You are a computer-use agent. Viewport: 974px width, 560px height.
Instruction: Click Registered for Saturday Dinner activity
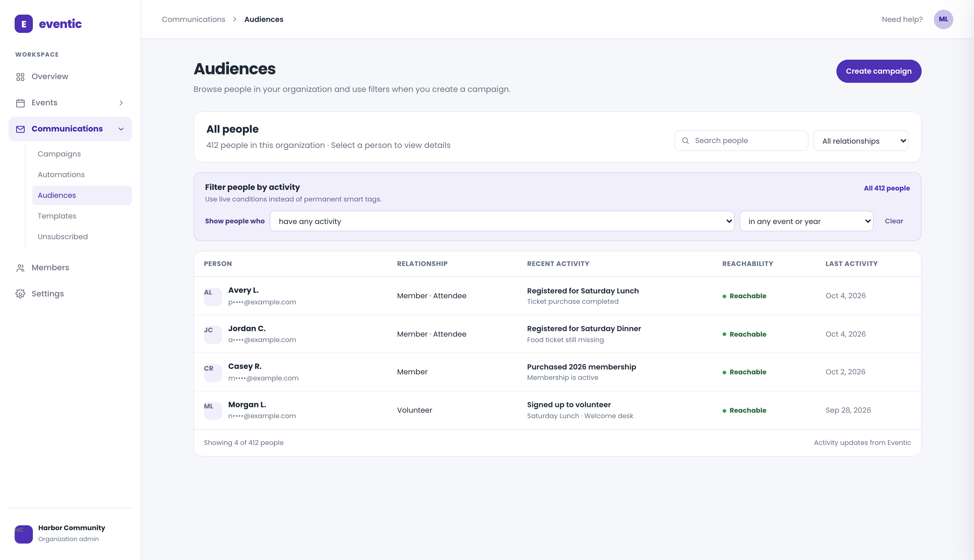(x=584, y=329)
